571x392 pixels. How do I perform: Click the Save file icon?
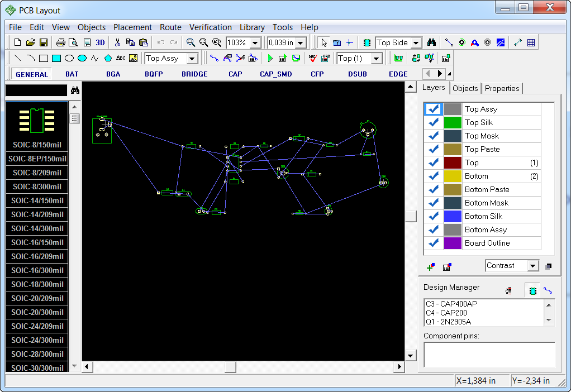tap(44, 42)
